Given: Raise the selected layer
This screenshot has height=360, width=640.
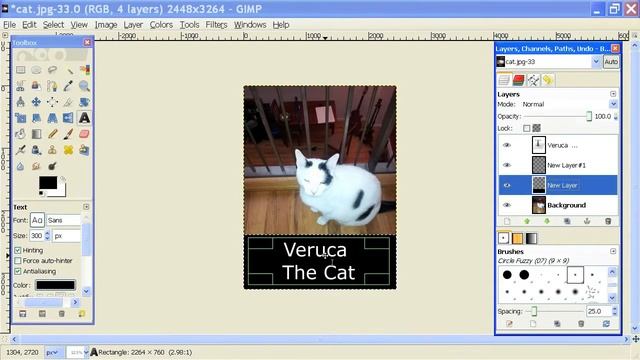Looking at the screenshot, I should tap(527, 221).
